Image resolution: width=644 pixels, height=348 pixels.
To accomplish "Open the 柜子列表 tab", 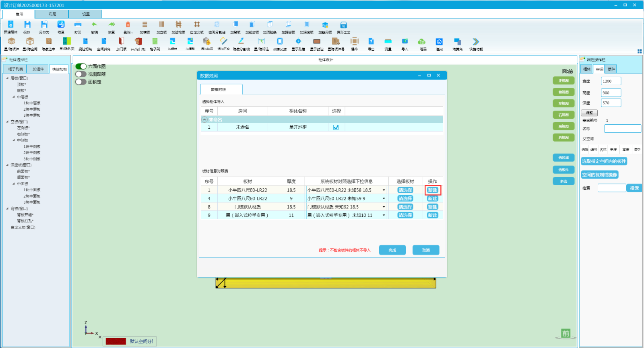I will pos(15,69).
